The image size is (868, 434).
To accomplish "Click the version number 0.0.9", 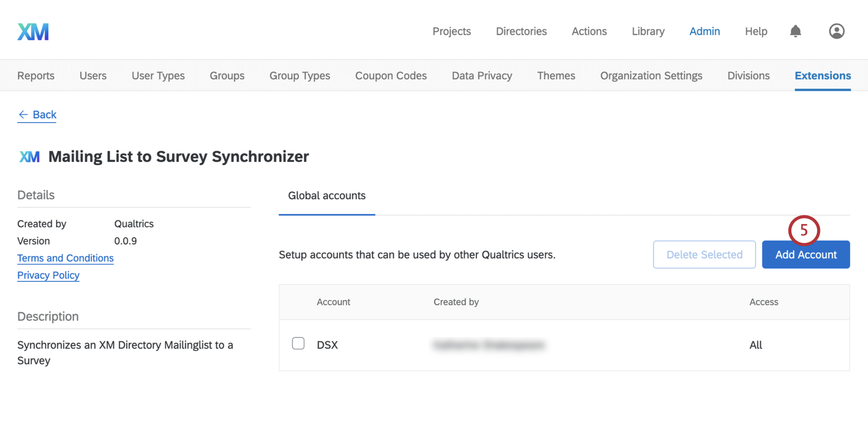I will coord(126,241).
